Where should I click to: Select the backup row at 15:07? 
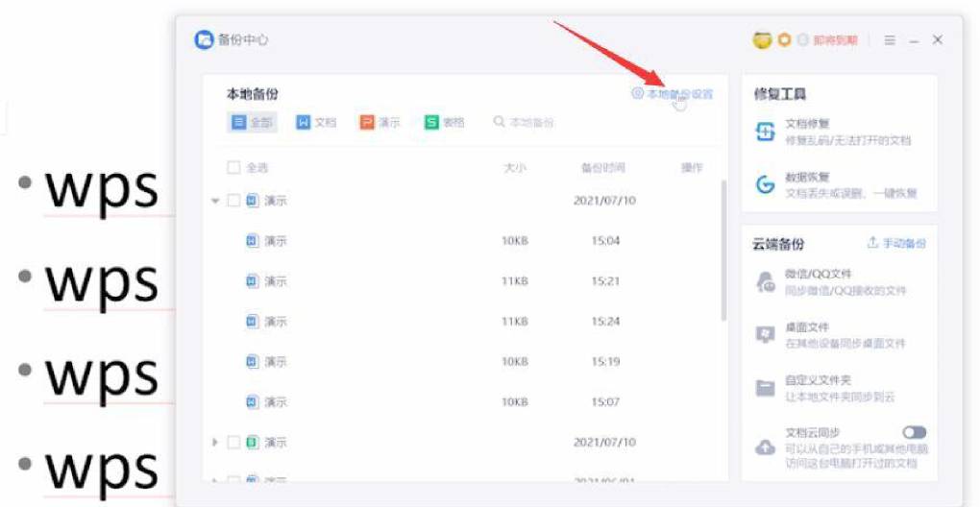[466, 402]
